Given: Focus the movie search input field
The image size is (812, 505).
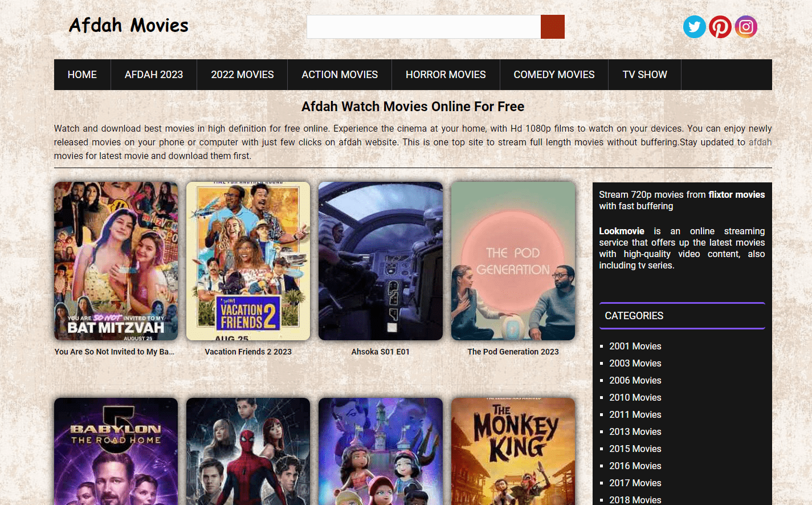Looking at the screenshot, I should (424, 27).
